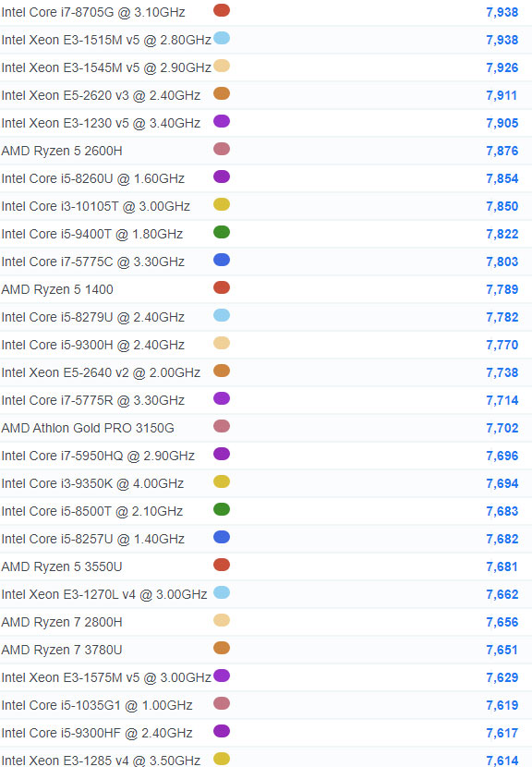Click the yellow dot beside Core i3-9350K
The width and height of the screenshot is (532, 767).
pos(222,481)
